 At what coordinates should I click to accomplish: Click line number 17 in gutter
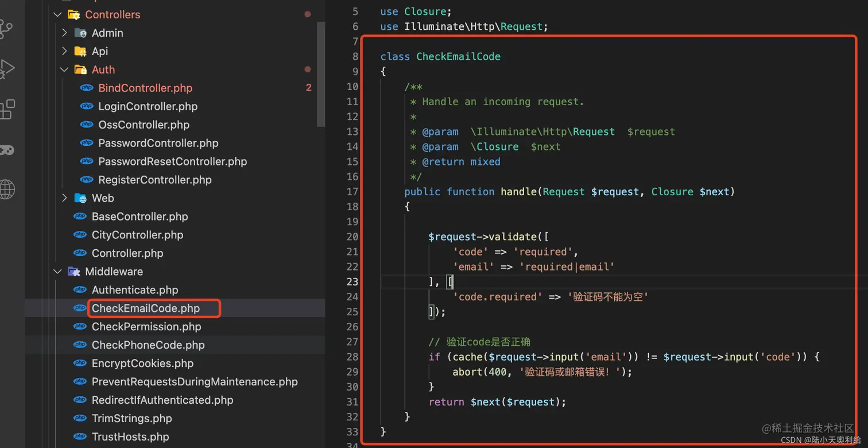[x=352, y=191]
